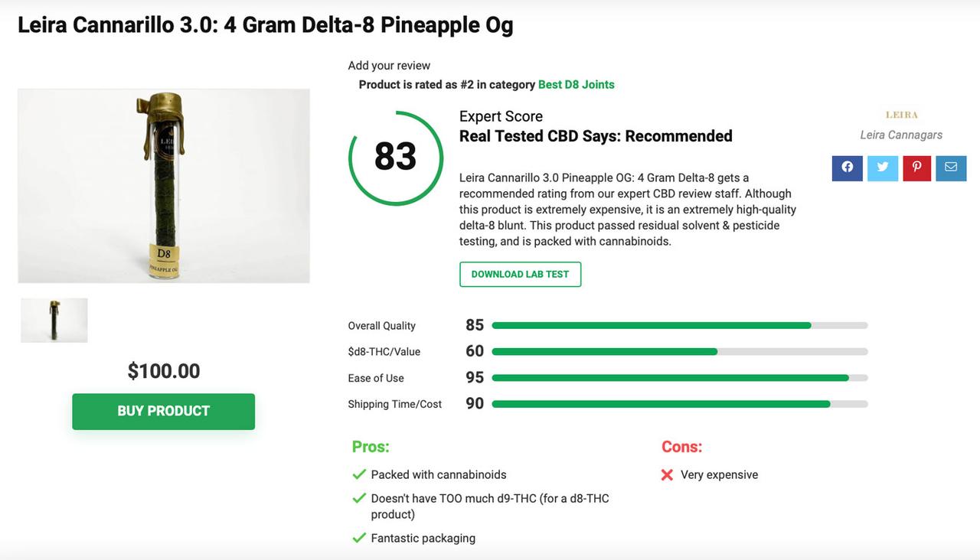Email this review using the envelope icon
The height and width of the screenshot is (560, 980).
(951, 168)
